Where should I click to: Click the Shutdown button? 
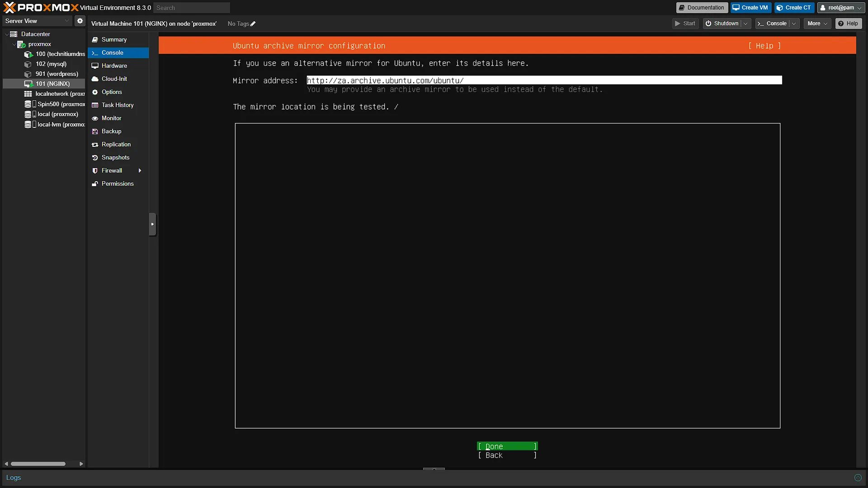point(722,23)
